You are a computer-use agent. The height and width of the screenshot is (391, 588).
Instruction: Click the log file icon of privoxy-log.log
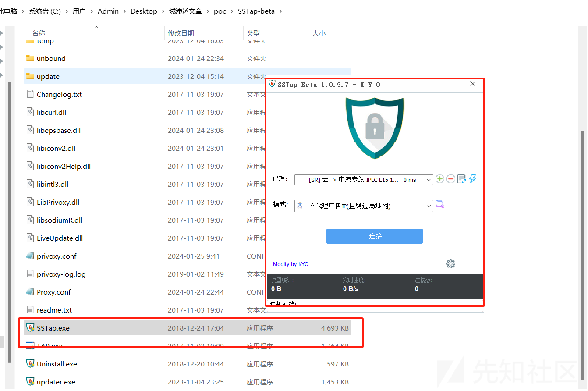coord(30,274)
